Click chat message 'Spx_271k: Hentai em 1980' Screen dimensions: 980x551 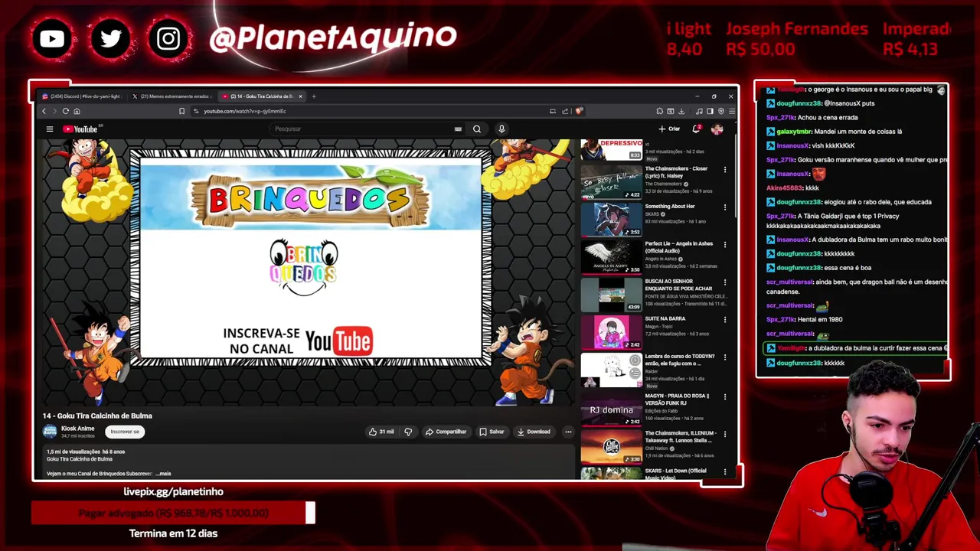point(805,319)
